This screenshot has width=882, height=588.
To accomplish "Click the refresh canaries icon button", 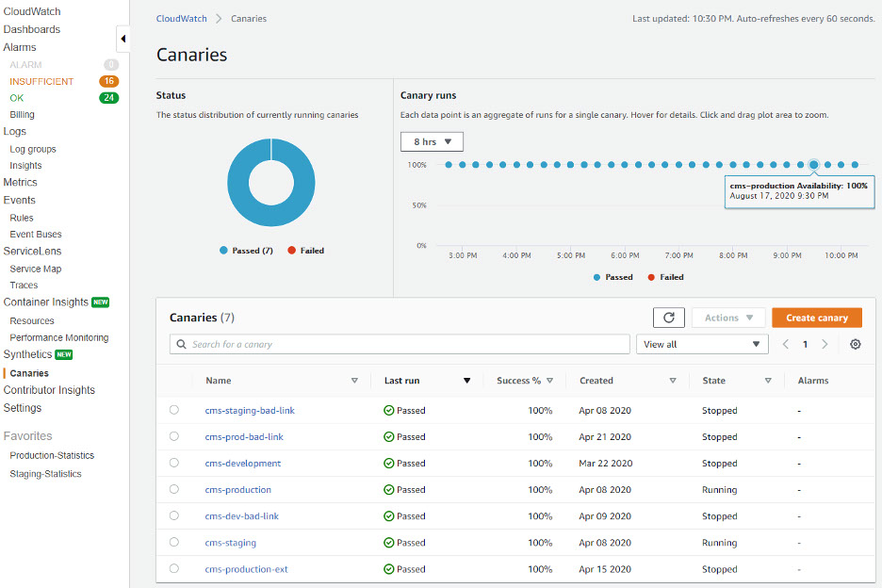I will click(668, 318).
